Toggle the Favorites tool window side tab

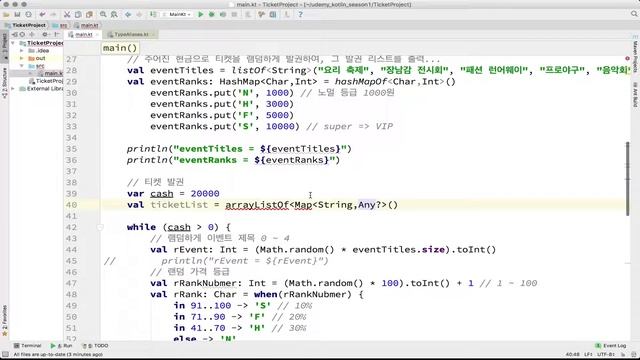pyautogui.click(x=4, y=321)
